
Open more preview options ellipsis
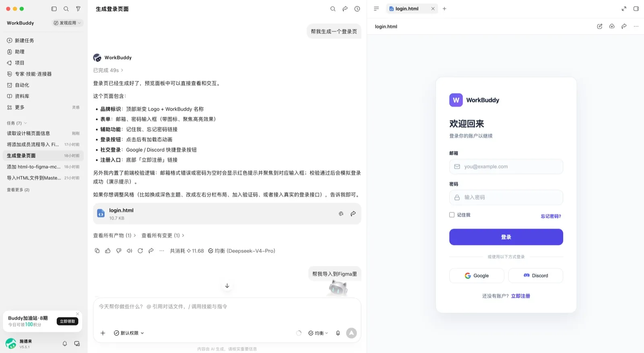tap(636, 27)
